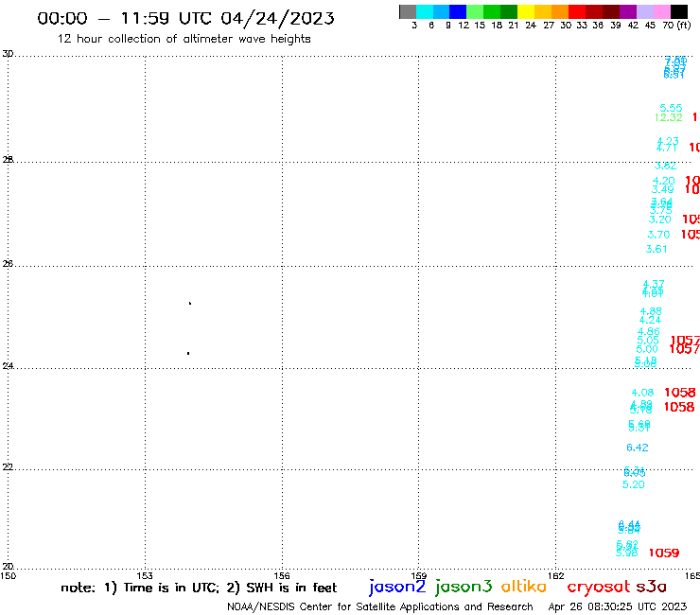Viewport: 700px width, 615px height.
Task: Select the yellow swatch in the color bar
Action: click(526, 11)
